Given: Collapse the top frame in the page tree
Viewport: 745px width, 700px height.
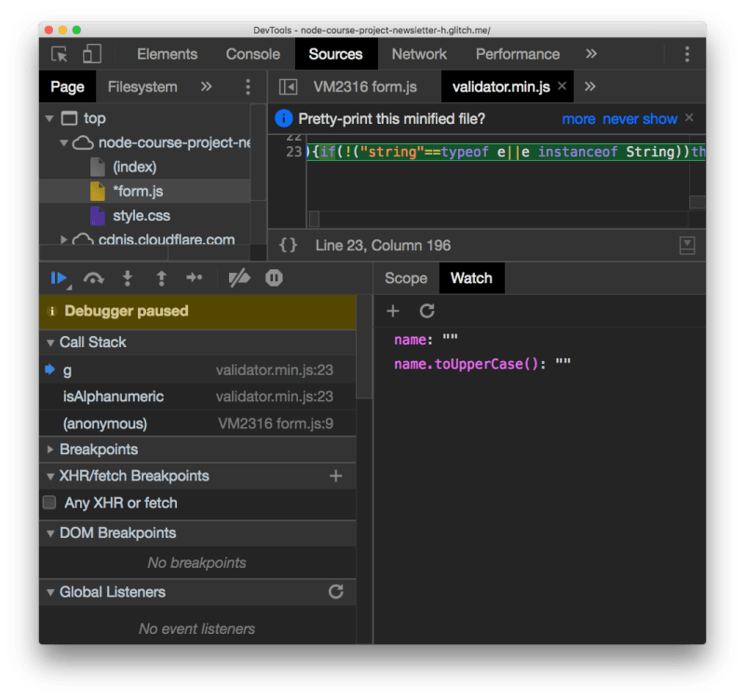Looking at the screenshot, I should 48,118.
